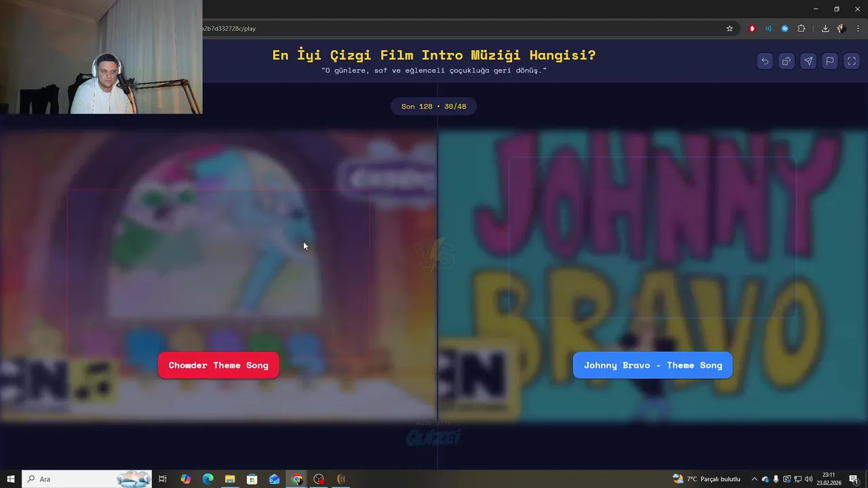The width and height of the screenshot is (868, 488).
Task: Click the quiz title 'En İyi Çizgi Film Intro Müziği Hangisi?'
Action: 434,55
